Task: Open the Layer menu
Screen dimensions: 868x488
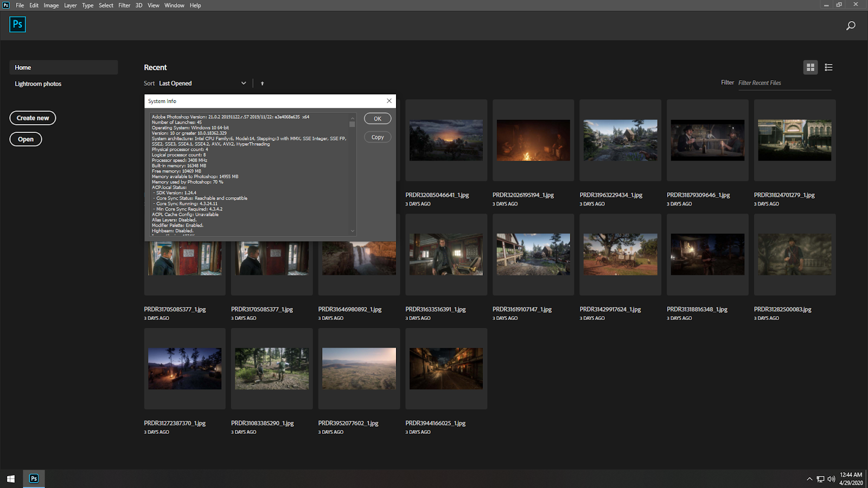Action: [71, 5]
